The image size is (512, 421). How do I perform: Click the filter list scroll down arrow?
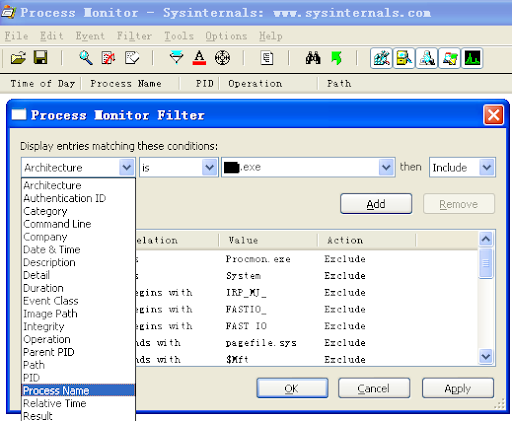point(486,356)
